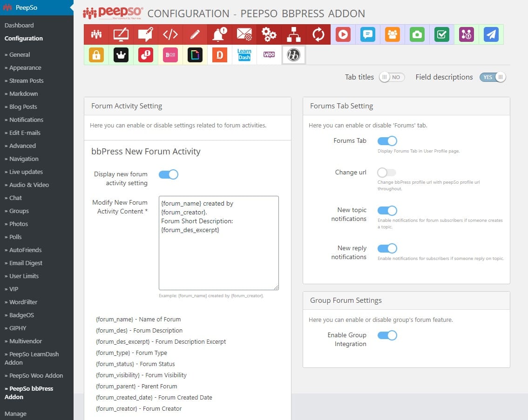528x420 pixels.
Task: Click '{forum_des_excerpt} - Forum Description Excerpt' text
Action: (161, 342)
